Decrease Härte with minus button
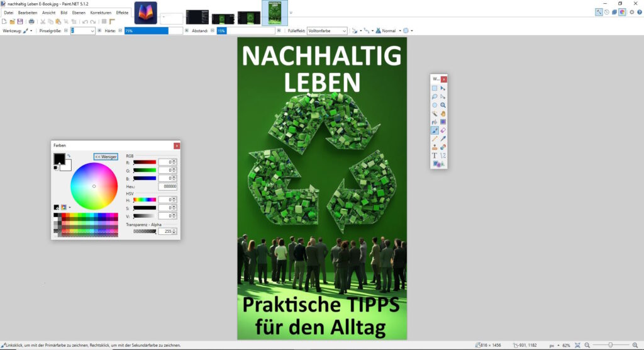Screen dimensions: 644x350 120,31
